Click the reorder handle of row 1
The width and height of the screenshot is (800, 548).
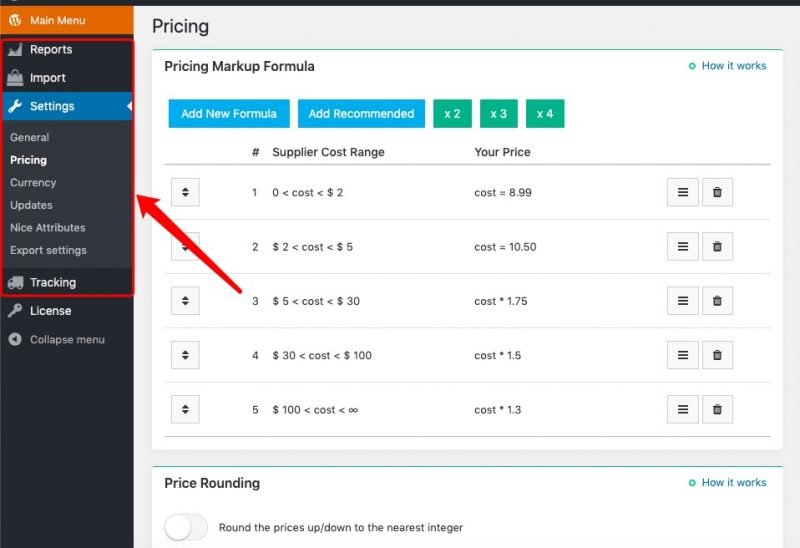[x=185, y=192]
